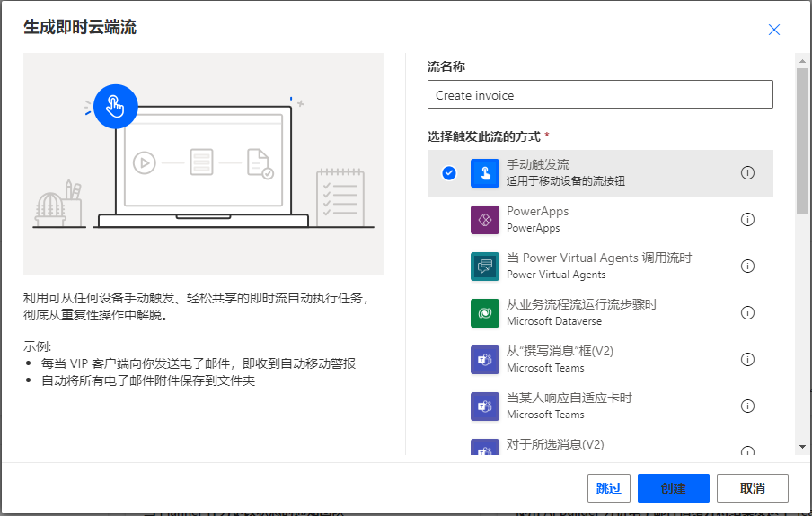The width and height of the screenshot is (812, 516).
Task: Show info for 从业务流程流运行流步骤时
Action: click(x=747, y=312)
